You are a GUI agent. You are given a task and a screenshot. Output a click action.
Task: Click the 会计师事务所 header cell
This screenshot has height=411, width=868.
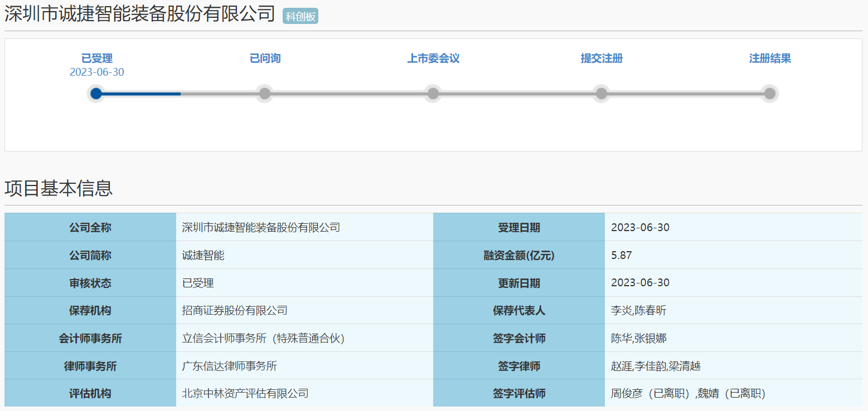(90, 338)
